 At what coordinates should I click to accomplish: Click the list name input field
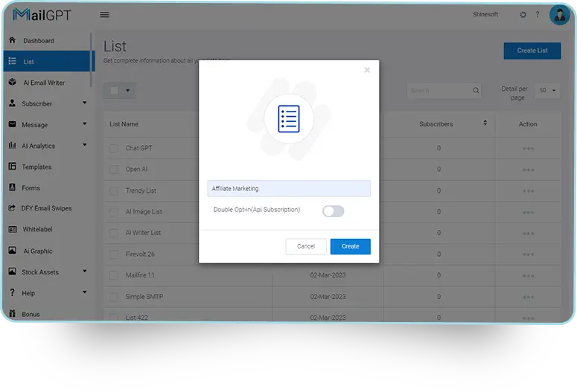coord(288,189)
